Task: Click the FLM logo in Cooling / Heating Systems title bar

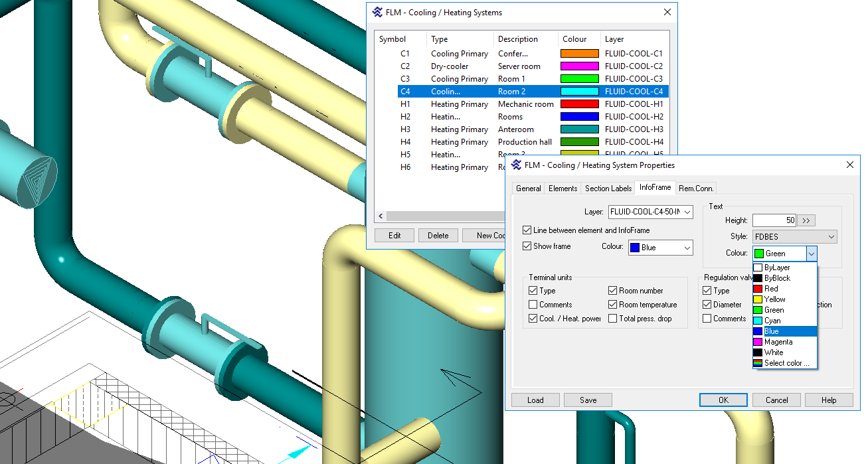Action: 378,13
